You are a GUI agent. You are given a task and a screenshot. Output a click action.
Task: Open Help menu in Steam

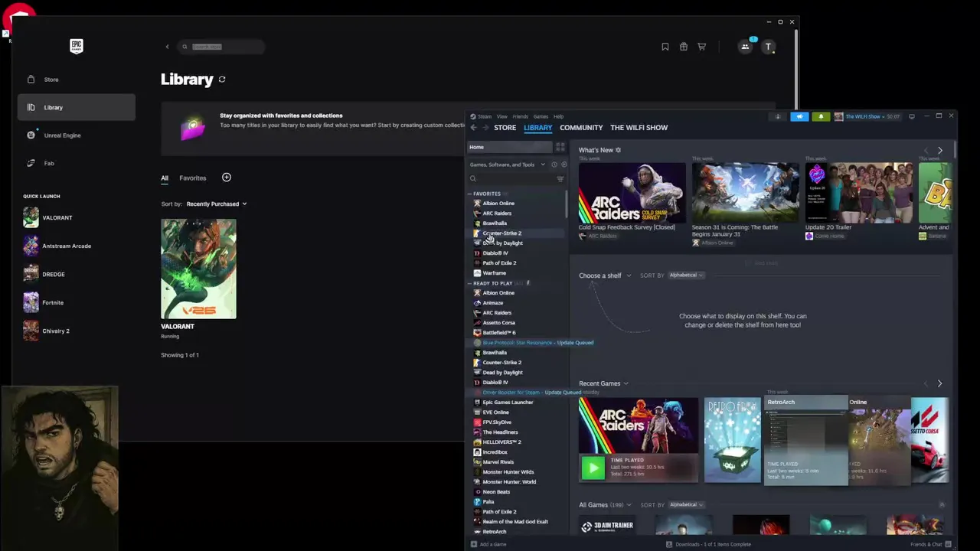[559, 116]
